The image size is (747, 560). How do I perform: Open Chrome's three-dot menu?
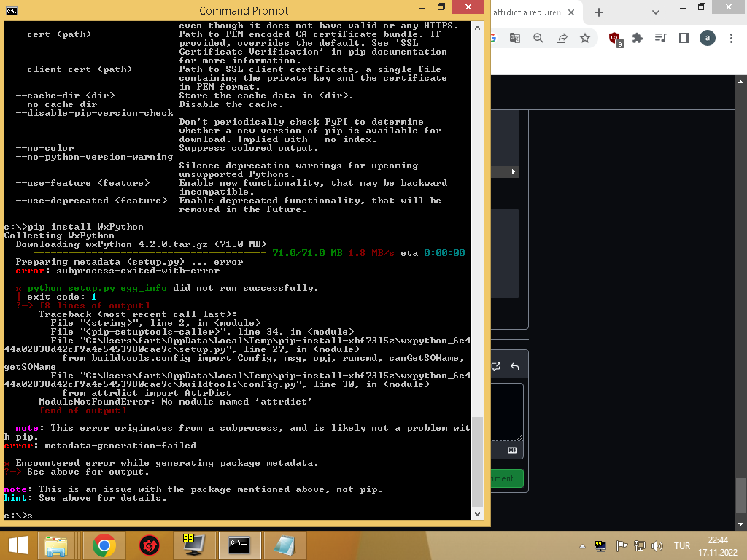coord(732,38)
